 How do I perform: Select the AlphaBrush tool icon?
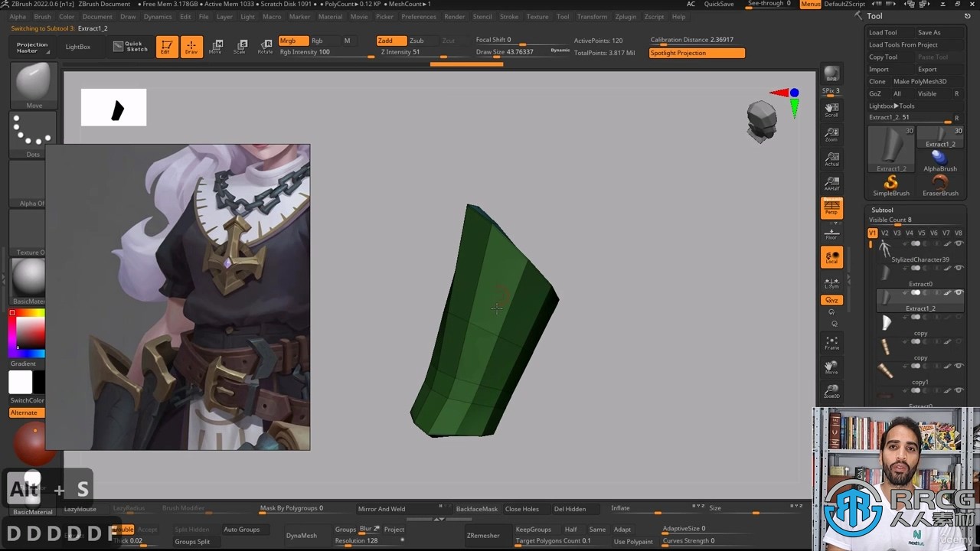(940, 161)
